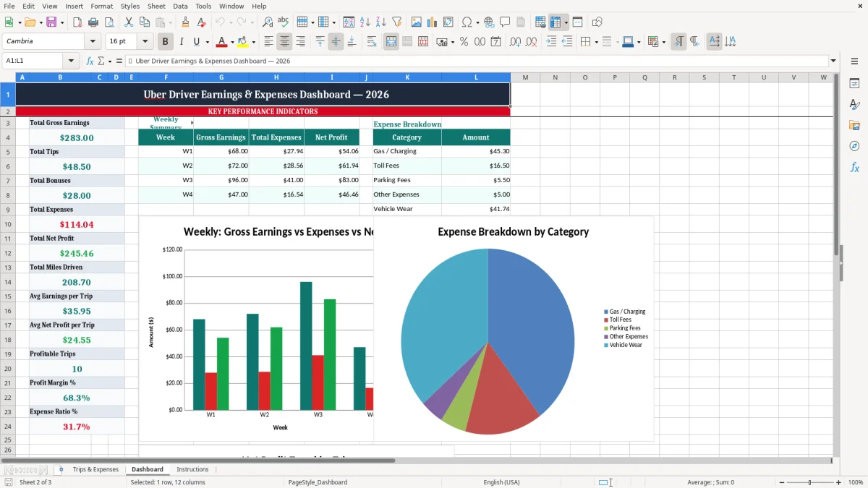Image resolution: width=868 pixels, height=488 pixels.
Task: Open the Format menu
Action: pos(101,6)
